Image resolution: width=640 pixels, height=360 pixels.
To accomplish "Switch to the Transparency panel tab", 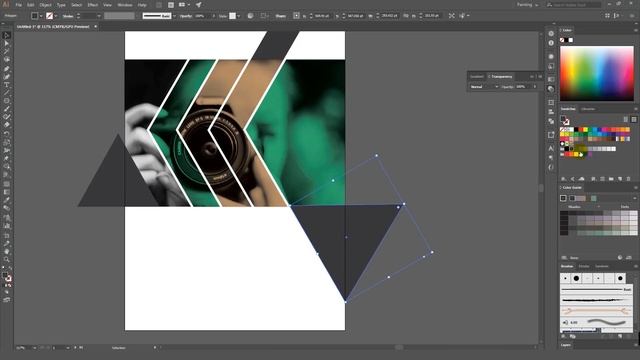I will 501,76.
